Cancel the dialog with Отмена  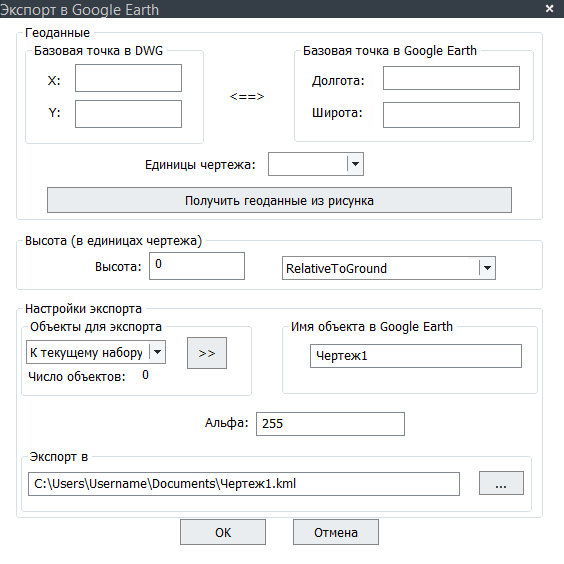pos(336,532)
